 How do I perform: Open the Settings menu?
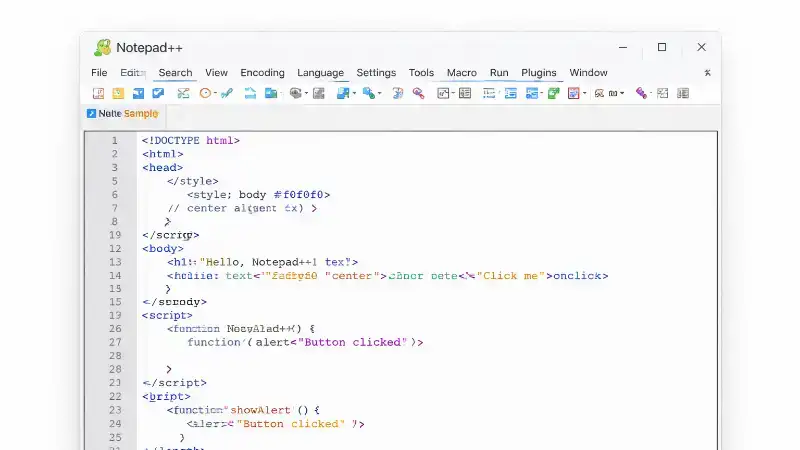tap(376, 73)
